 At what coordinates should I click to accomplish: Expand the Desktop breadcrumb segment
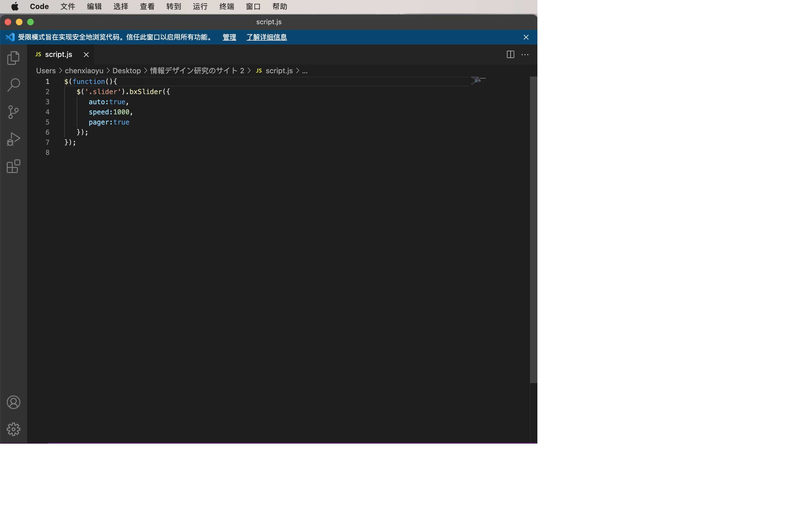click(x=127, y=71)
